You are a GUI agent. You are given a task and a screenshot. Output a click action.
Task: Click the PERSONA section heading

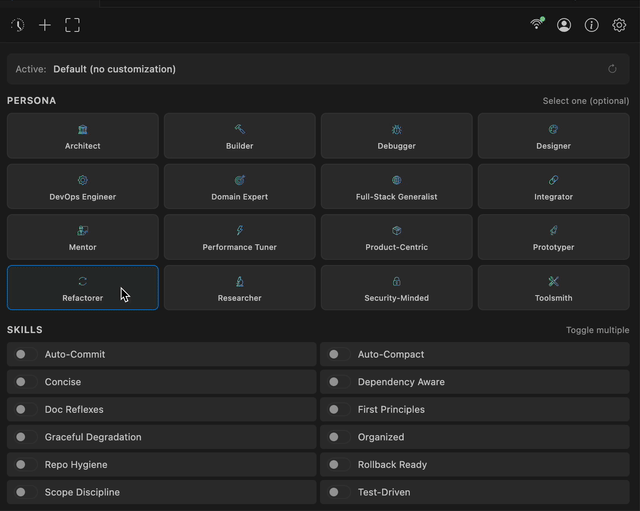tap(31, 101)
